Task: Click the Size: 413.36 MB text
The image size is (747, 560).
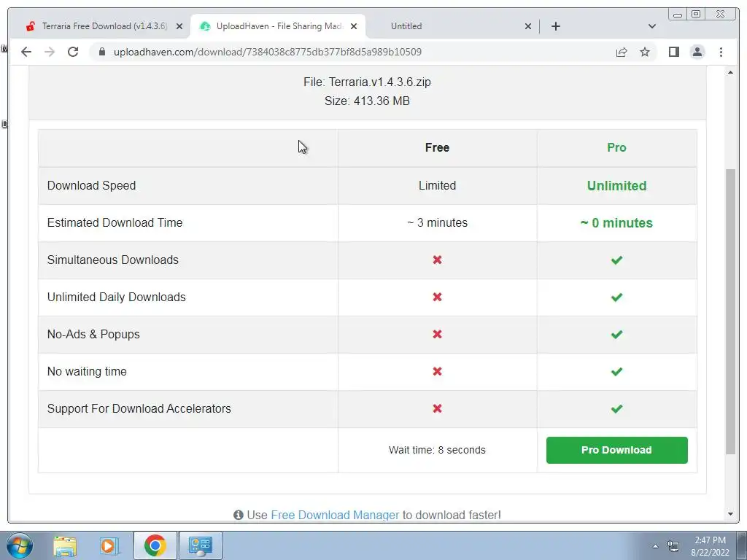Action: tap(367, 101)
